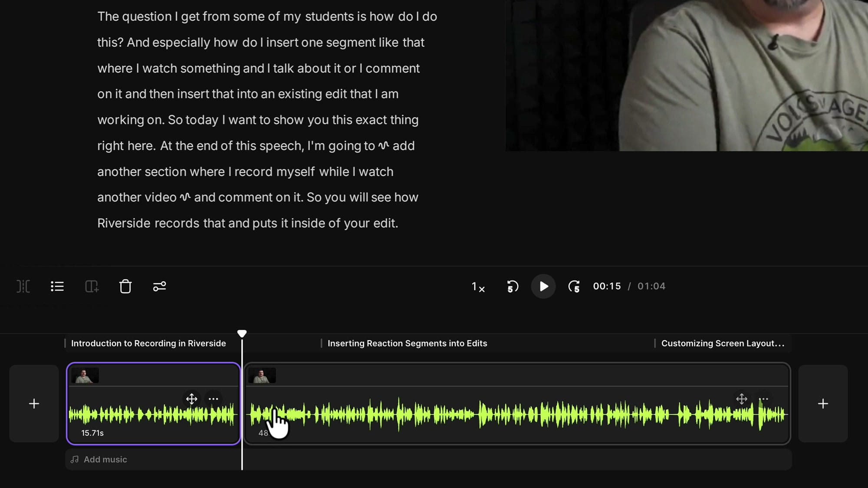This screenshot has width=868, height=488.
Task: Click transcript word 'today'
Action: (202, 120)
